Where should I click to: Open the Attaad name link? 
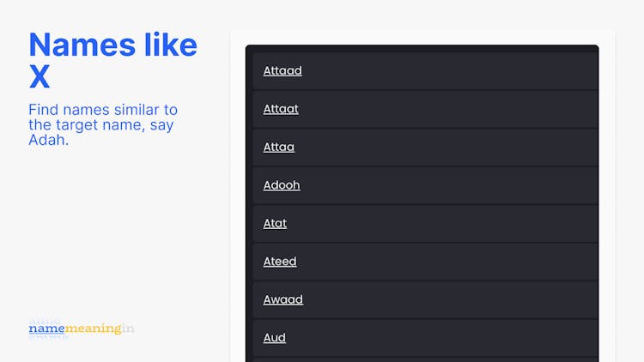point(283,71)
